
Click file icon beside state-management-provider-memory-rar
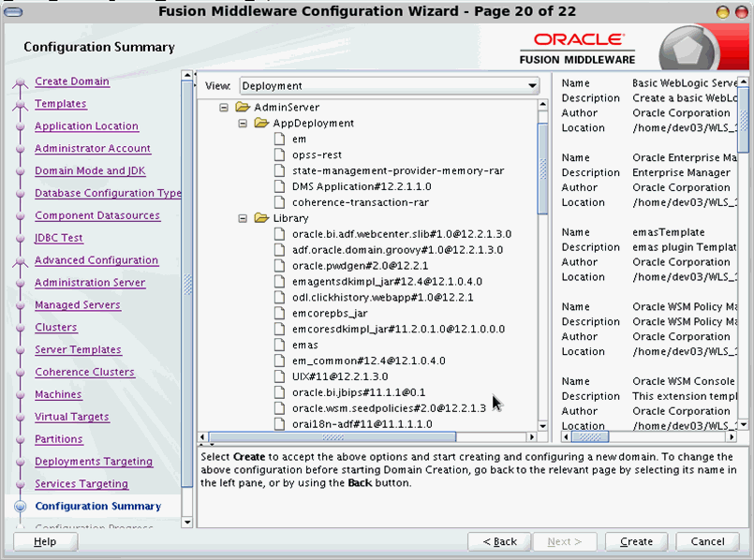click(x=279, y=170)
